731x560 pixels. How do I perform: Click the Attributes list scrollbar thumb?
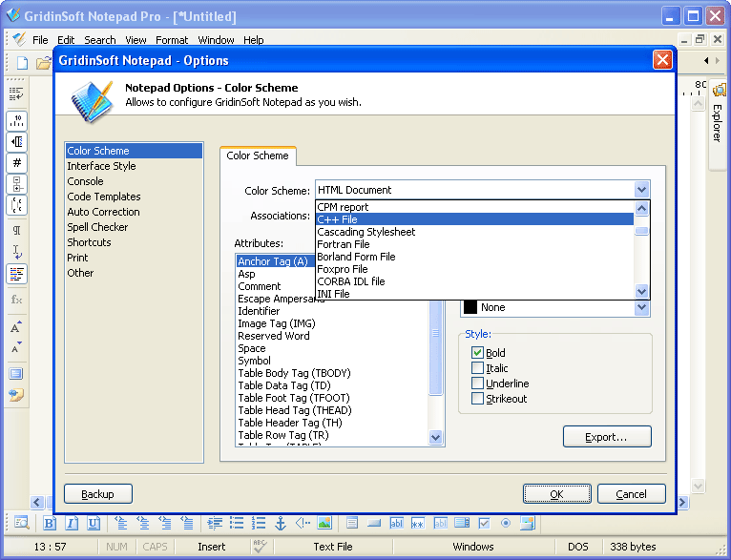[435, 347]
